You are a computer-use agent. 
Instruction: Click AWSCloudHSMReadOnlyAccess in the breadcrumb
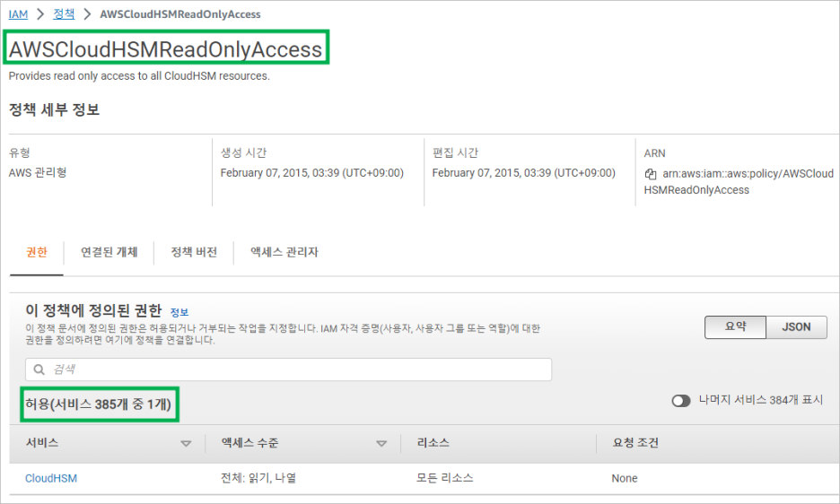180,14
